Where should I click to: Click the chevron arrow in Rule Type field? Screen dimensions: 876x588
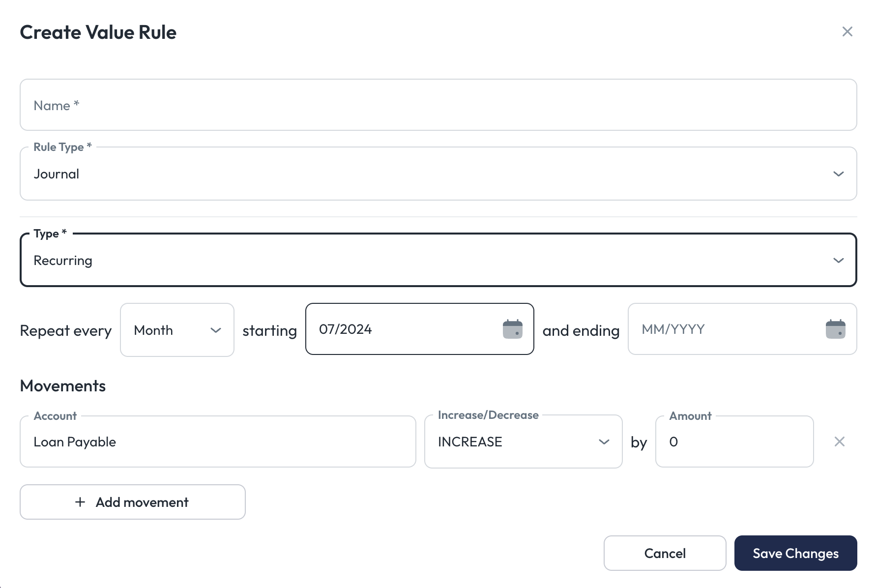click(x=838, y=174)
